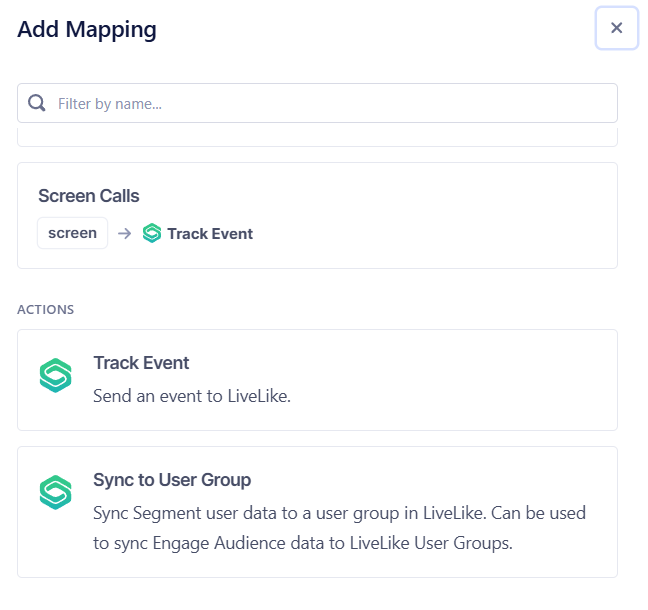Click the arrow icon after screen tag
This screenshot has width=648, height=610.
tap(124, 234)
